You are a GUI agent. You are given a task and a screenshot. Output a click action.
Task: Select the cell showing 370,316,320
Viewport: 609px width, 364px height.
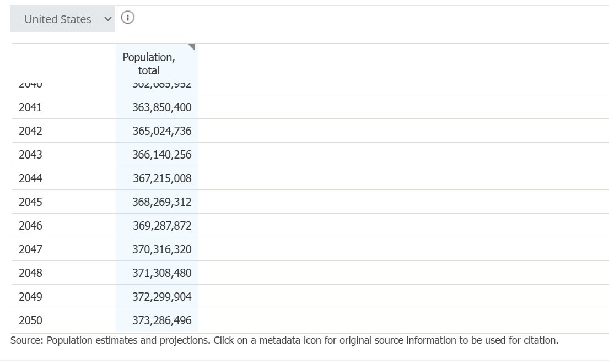[x=161, y=249]
